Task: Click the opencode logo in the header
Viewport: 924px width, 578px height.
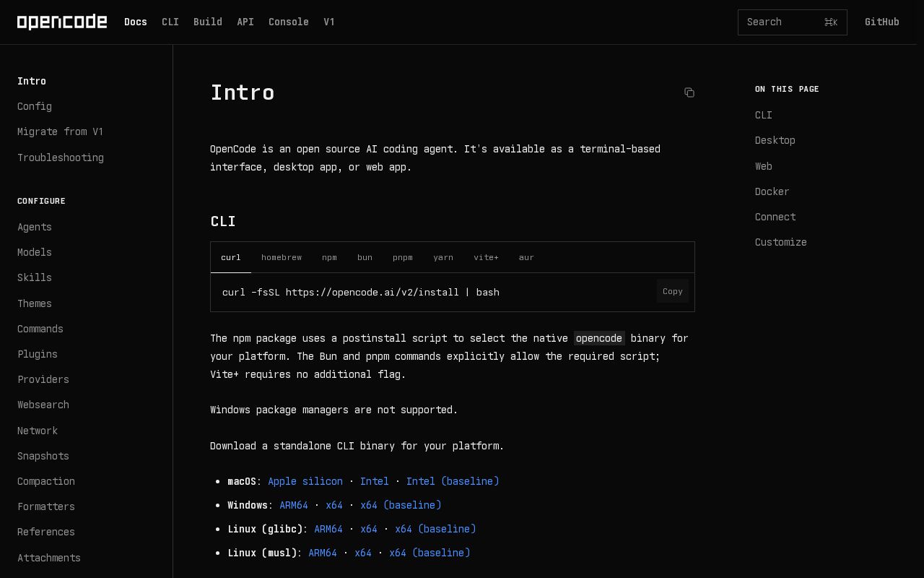Action: (62, 22)
